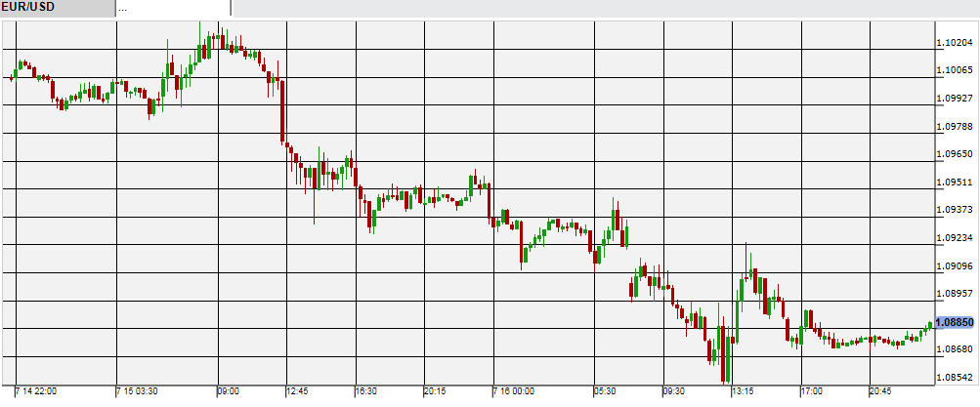Click the 1.08542 price axis label
Viewport: 980px width, 407px height.
pos(954,377)
